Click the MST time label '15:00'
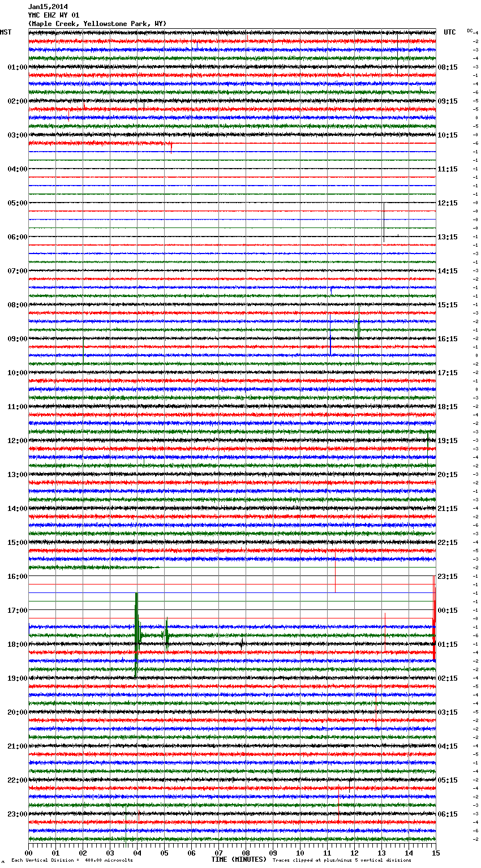481x868 pixels. 17,543
